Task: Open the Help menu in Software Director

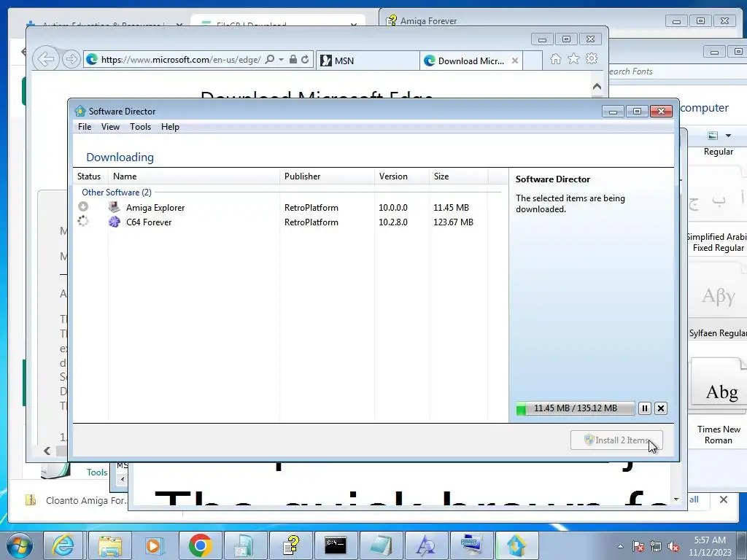Action: click(x=170, y=127)
